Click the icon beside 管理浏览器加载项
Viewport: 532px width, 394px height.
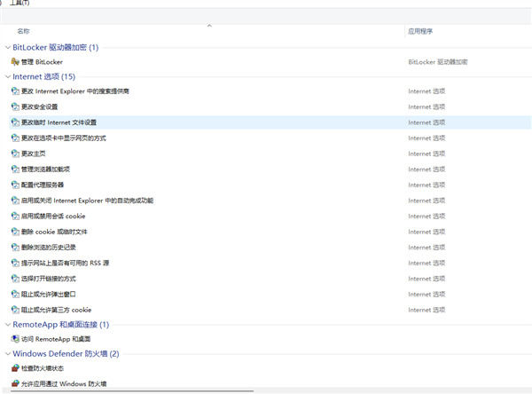pyautogui.click(x=15, y=169)
